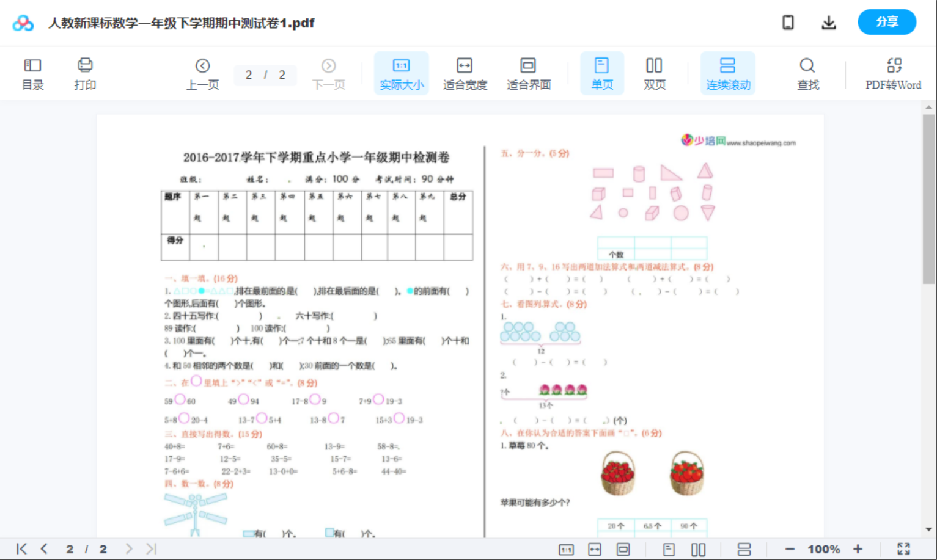Click the 分享 share button
The image size is (937, 560).
887,22
